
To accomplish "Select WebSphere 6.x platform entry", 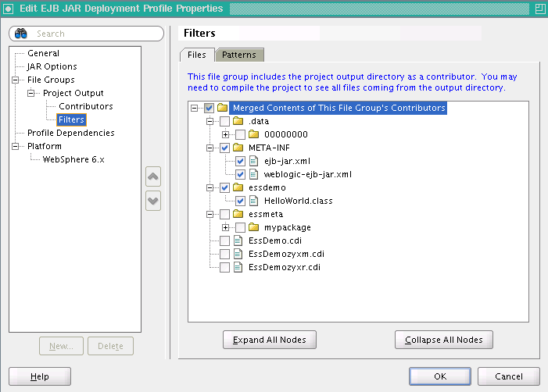I will pyautogui.click(x=73, y=159).
